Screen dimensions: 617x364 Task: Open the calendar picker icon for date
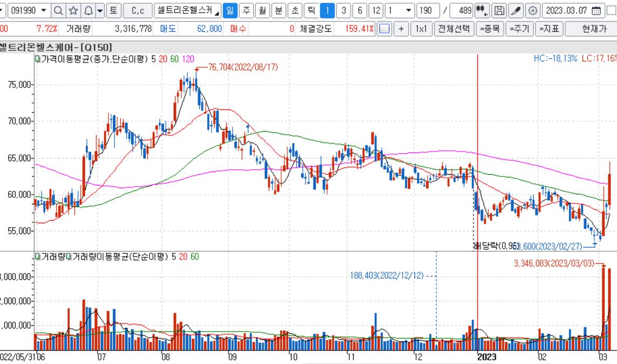(x=596, y=11)
